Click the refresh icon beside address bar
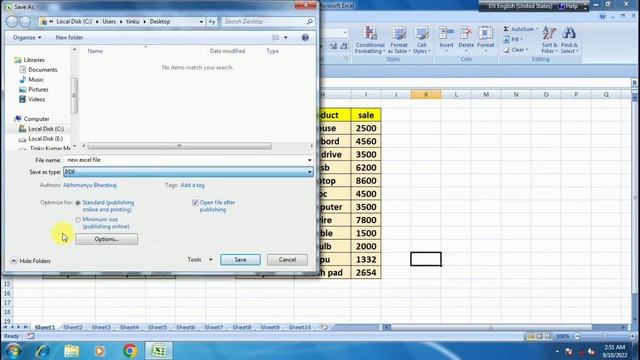This screenshot has height=360, width=640. [212, 22]
